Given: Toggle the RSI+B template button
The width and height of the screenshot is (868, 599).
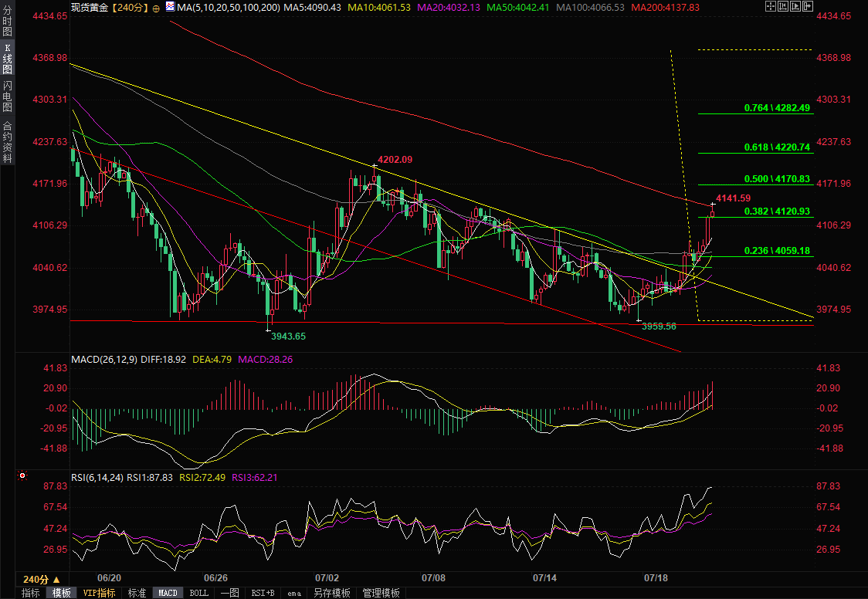Looking at the screenshot, I should click(263, 593).
